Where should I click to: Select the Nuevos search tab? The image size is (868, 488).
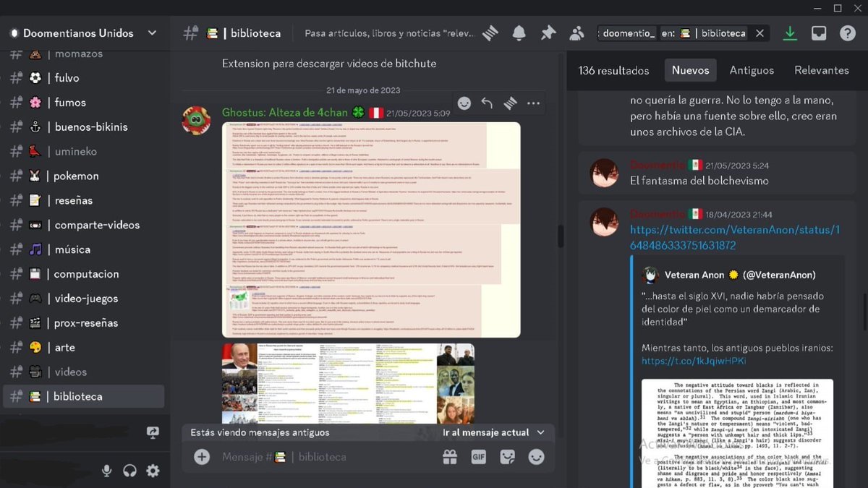(x=691, y=70)
